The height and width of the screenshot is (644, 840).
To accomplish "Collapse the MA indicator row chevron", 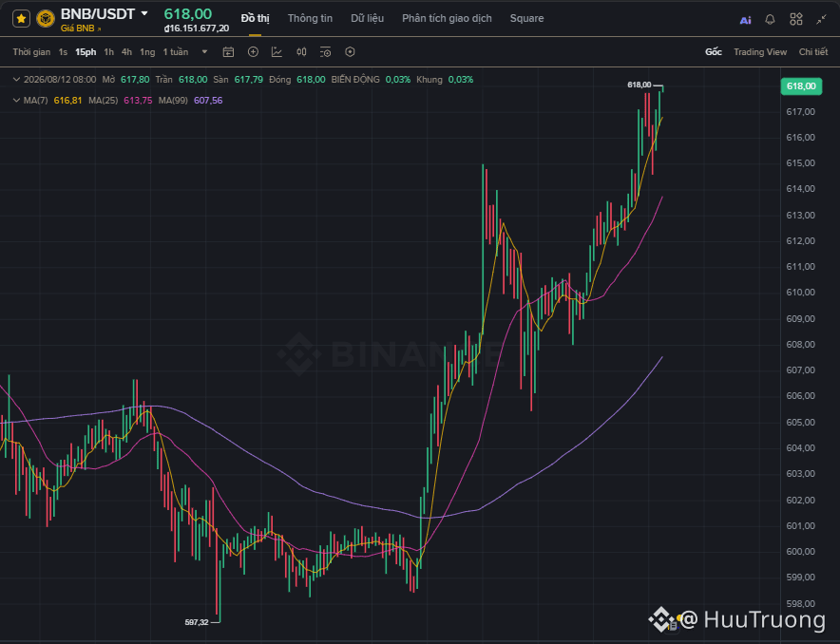I will click(16, 100).
